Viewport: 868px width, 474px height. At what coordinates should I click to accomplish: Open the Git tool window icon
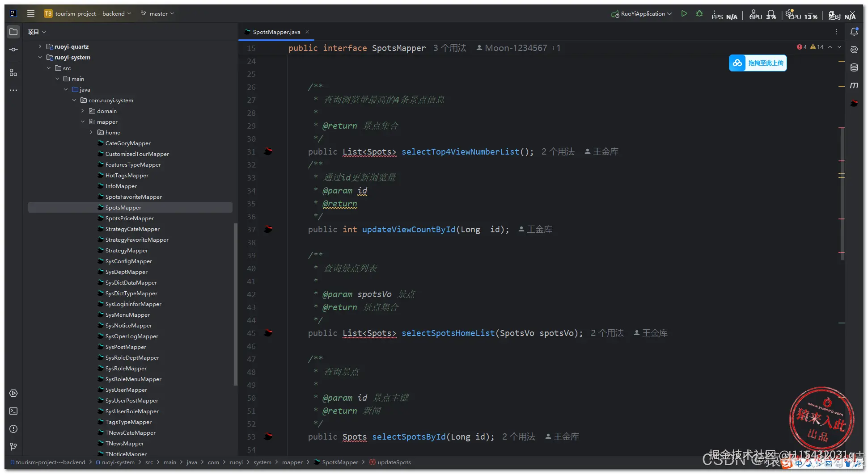pos(13,446)
